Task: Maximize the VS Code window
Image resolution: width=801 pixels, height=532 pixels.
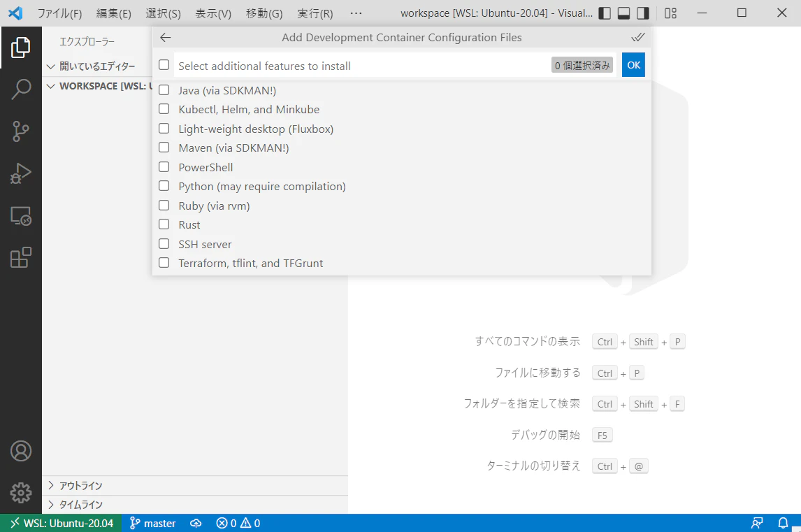Action: tap(742, 13)
